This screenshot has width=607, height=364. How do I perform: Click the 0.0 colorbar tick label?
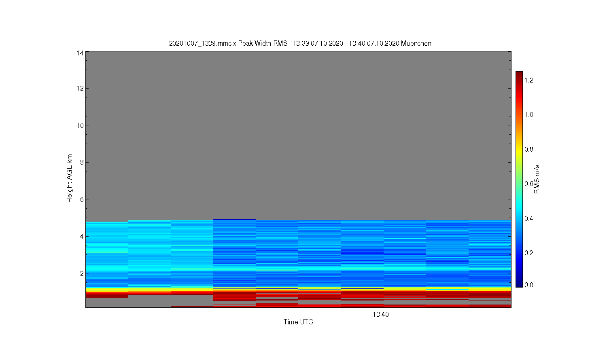click(x=529, y=285)
